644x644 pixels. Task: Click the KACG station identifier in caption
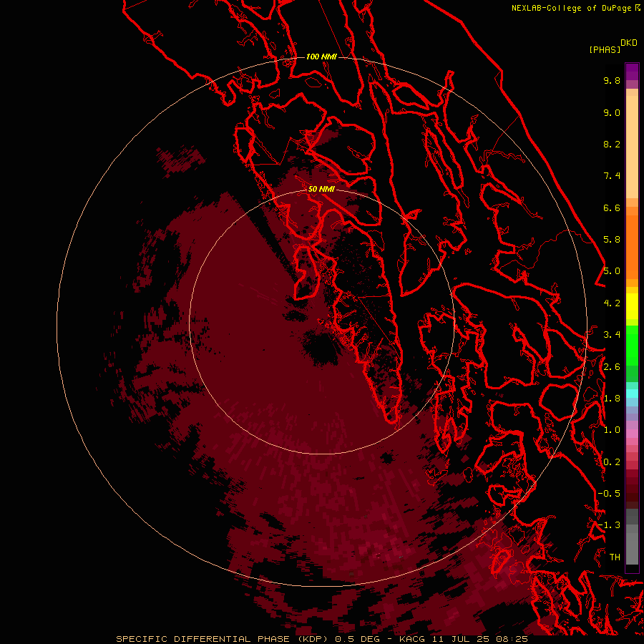412,639
